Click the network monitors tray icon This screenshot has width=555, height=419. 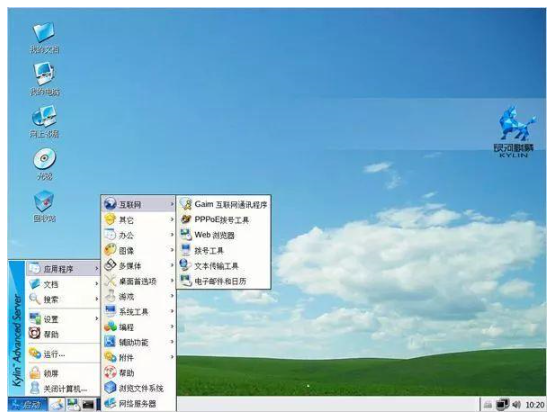[502, 404]
